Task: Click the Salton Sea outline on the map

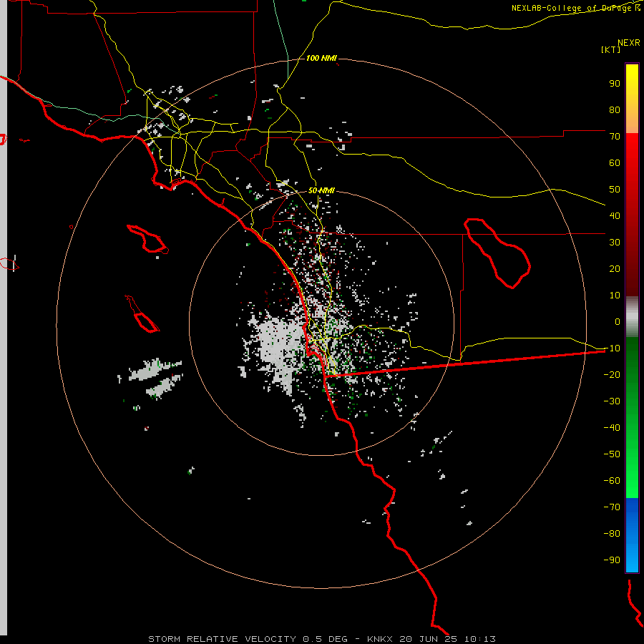Action: (496, 253)
